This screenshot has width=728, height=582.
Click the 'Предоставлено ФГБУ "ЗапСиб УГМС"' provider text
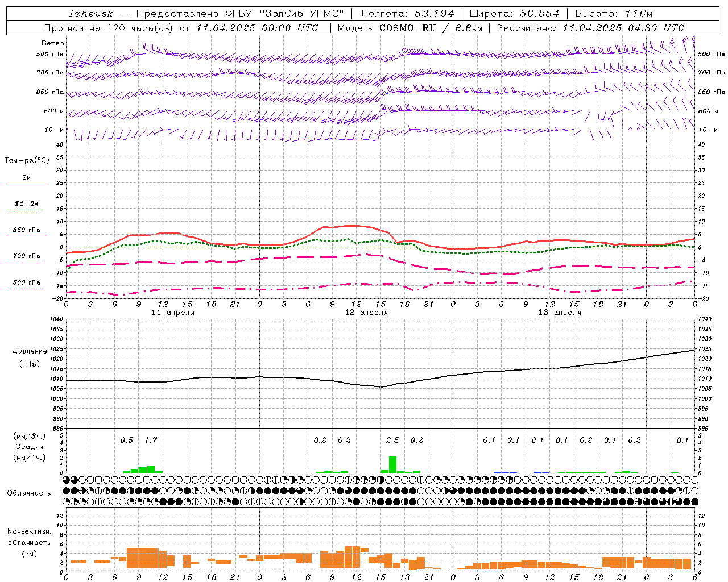pos(240,14)
